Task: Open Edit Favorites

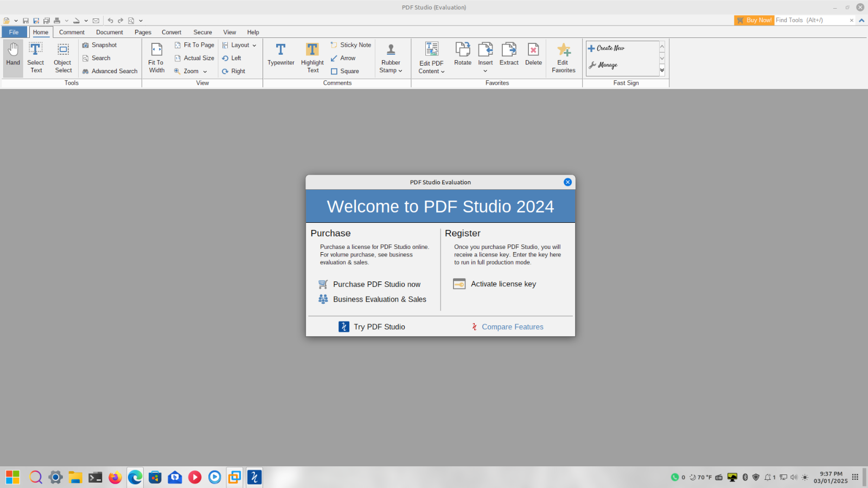Action: click(564, 57)
